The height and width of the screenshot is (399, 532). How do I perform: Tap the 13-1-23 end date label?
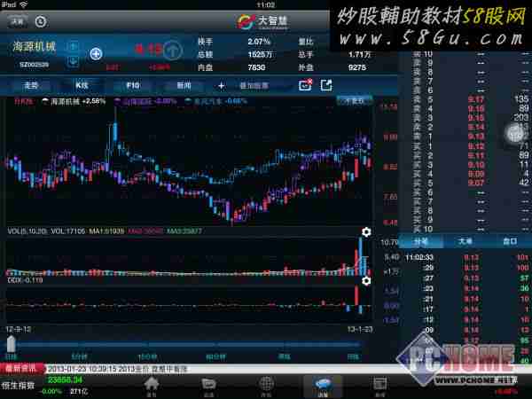(360, 329)
